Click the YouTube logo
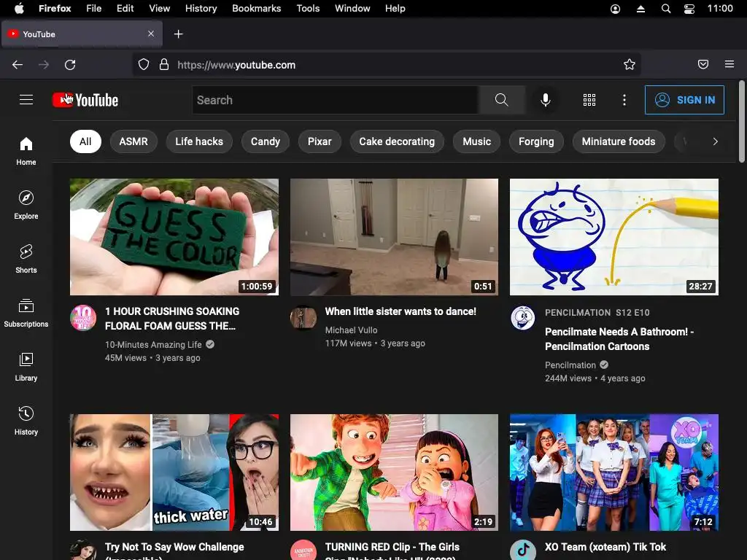Viewport: 747px width, 560px height. click(x=85, y=100)
